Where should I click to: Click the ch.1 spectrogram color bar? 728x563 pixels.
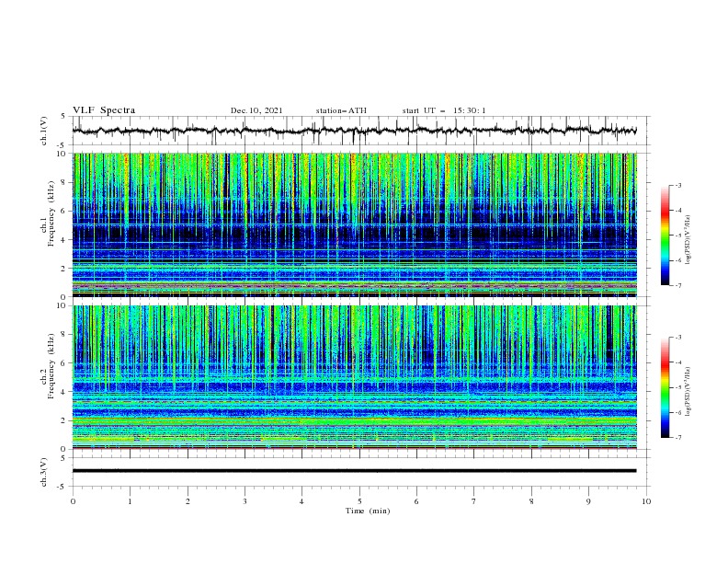pos(665,236)
